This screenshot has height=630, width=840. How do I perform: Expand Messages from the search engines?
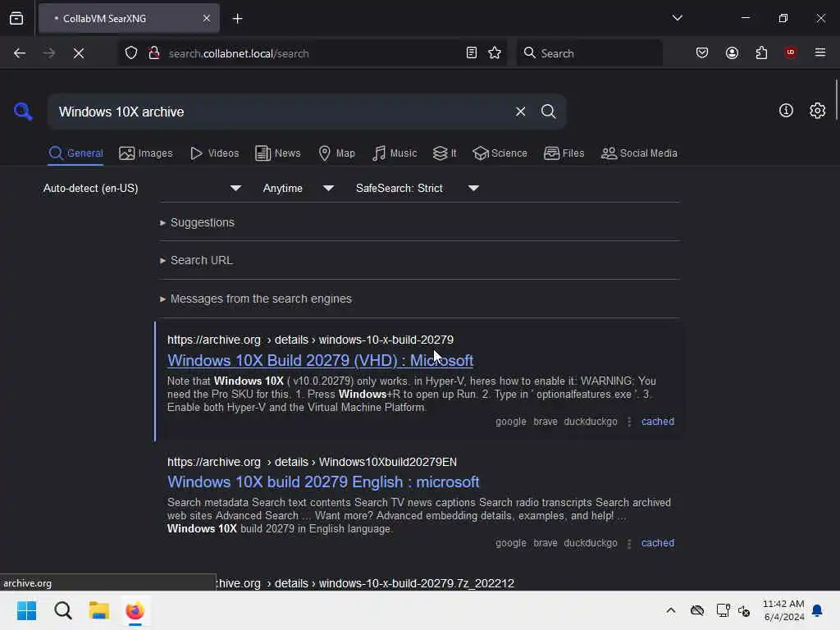pyautogui.click(x=256, y=299)
